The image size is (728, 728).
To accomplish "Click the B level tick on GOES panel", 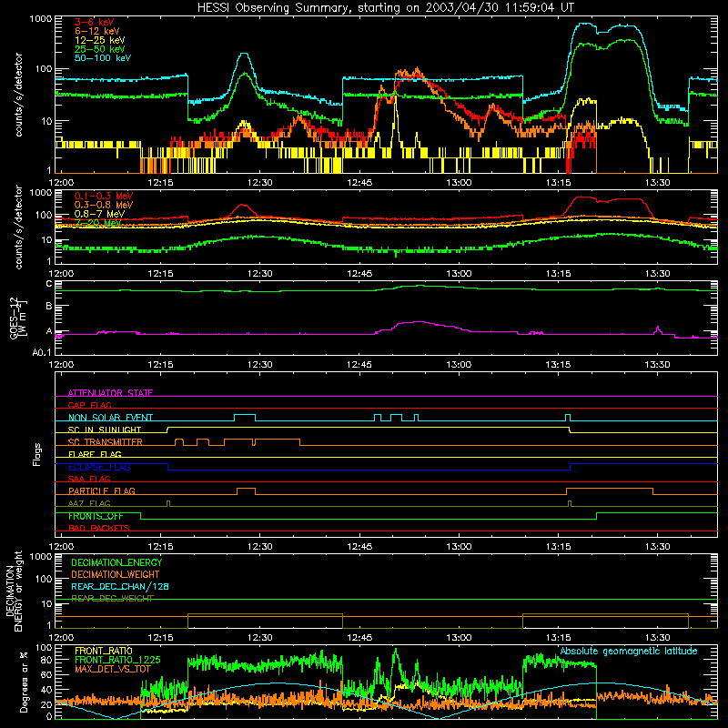I will [49, 306].
